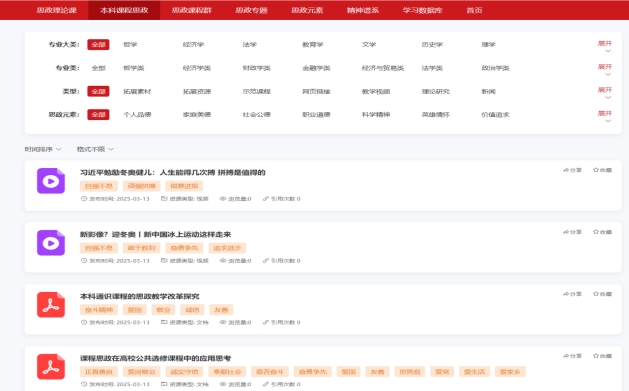629x391 pixels.
Task: Open the PDF icon of 本科通识课程 item
Action: pyautogui.click(x=51, y=305)
